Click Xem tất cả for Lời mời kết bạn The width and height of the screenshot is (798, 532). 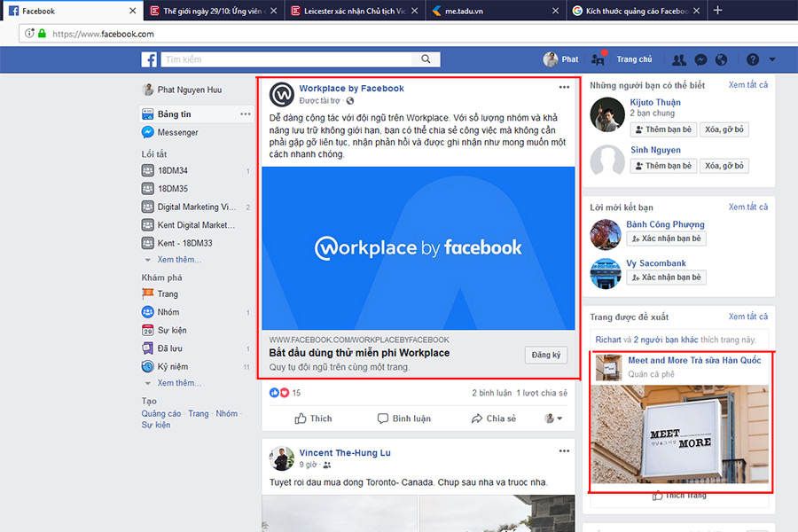pos(748,207)
